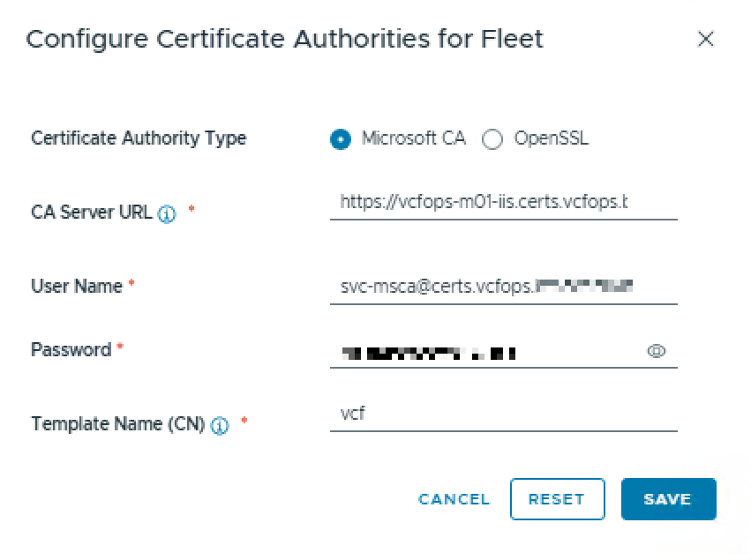Click the dialog title heading text
The image size is (751, 560).
(284, 40)
